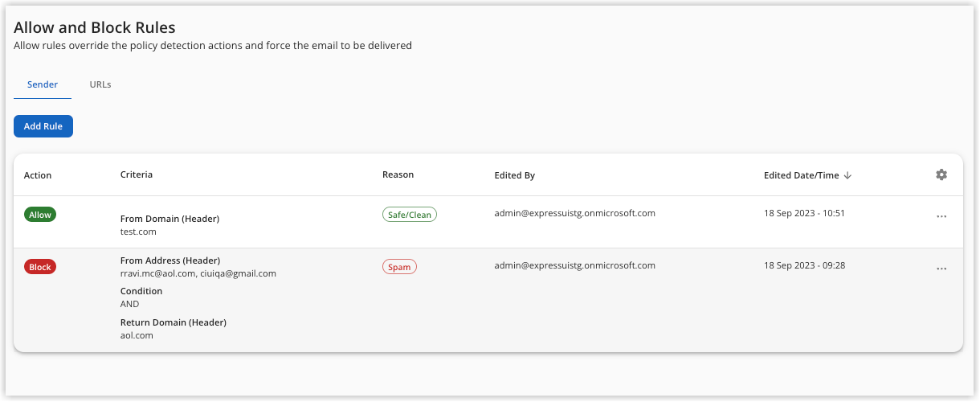Click the Edited By column header
Image resolution: width=980 pixels, height=402 pixels.
point(515,175)
